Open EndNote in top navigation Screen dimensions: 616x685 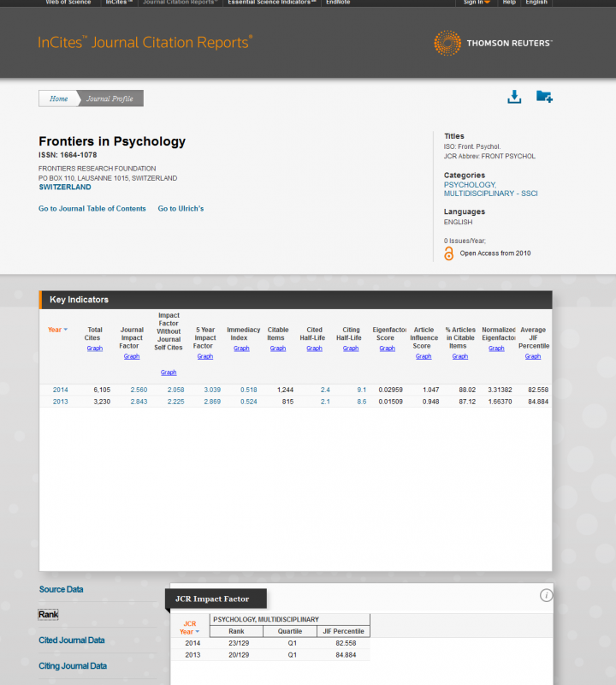(x=338, y=3)
